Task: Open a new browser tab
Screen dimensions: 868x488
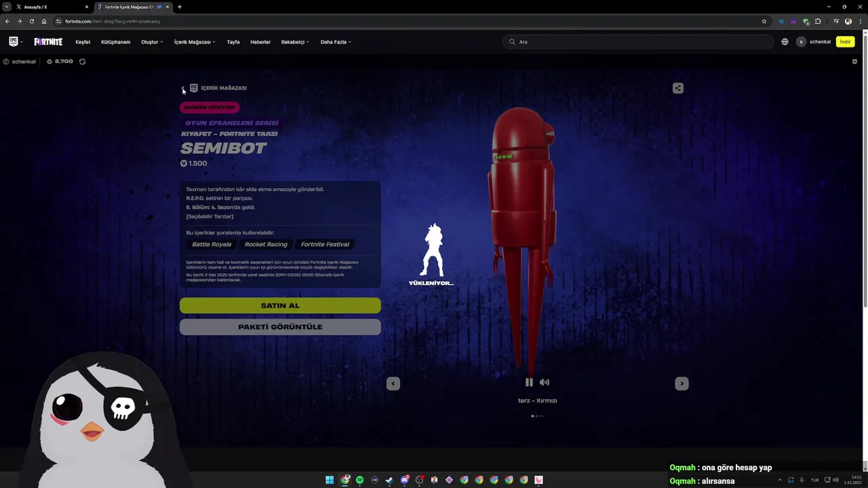Action: tap(179, 7)
